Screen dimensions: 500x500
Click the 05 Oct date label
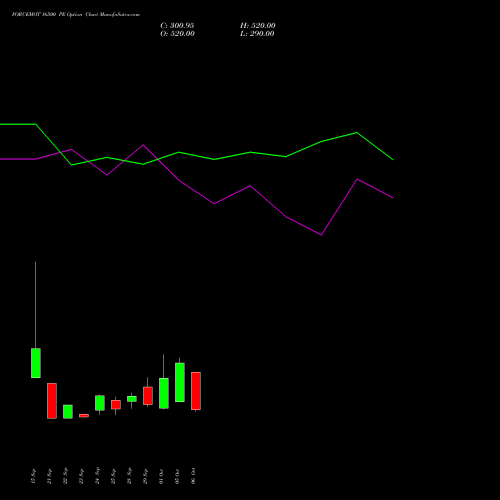pos(177,476)
